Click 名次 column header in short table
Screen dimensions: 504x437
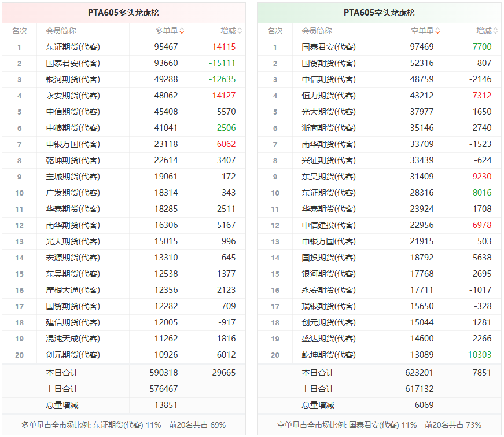275,31
